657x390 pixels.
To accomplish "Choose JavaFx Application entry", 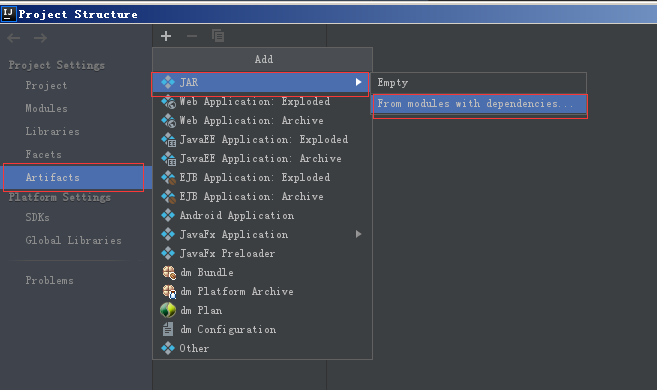I will (x=262, y=234).
